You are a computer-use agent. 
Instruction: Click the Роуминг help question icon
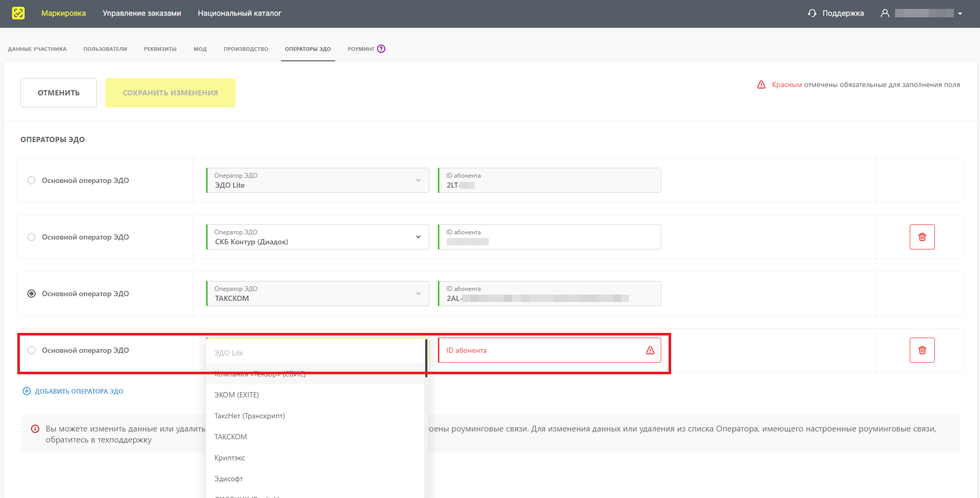[x=381, y=49]
